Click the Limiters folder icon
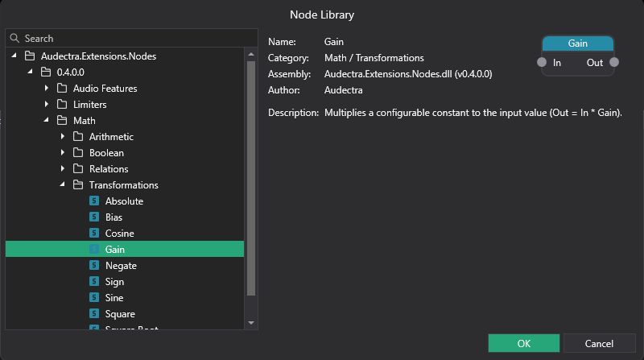Viewport: 644px width, 360px height. point(62,104)
